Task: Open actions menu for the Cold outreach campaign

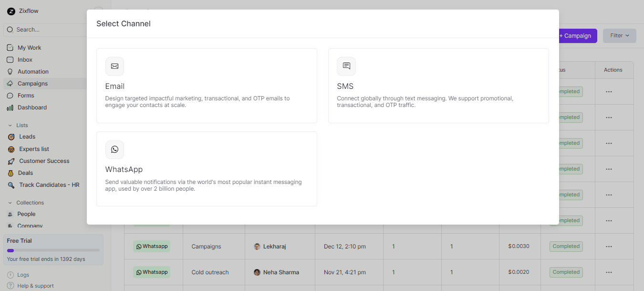Action: [609, 272]
